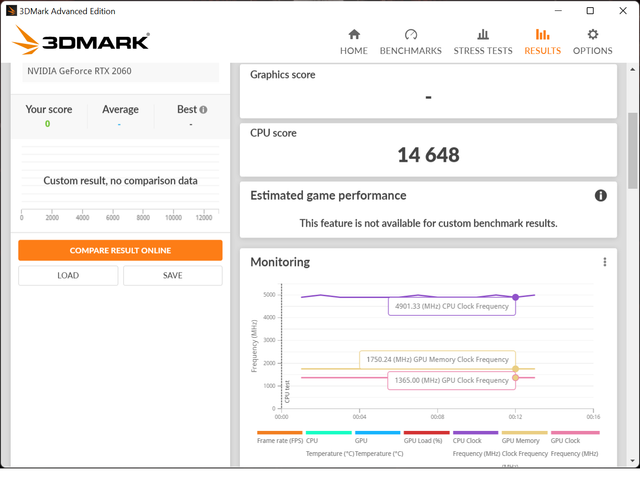
Task: Click the Estimated game performance info icon
Action: click(x=600, y=196)
